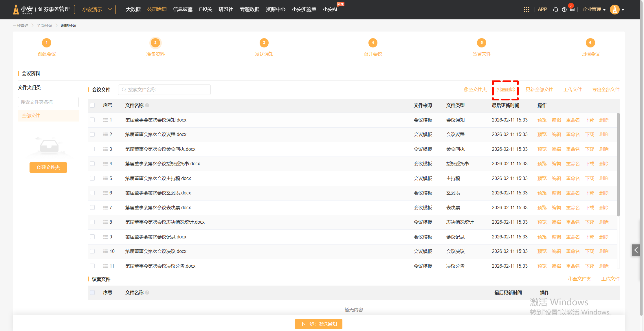Open the 信息披露 menu
Viewport: 644px width, 331px height.
coord(183,9)
